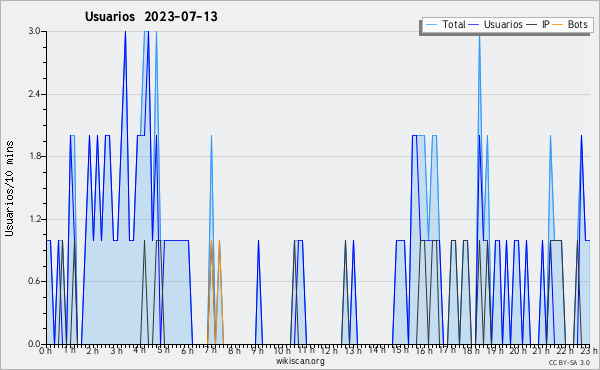
Task: Click the '22 h' x-axis tick label
Action: point(566,351)
